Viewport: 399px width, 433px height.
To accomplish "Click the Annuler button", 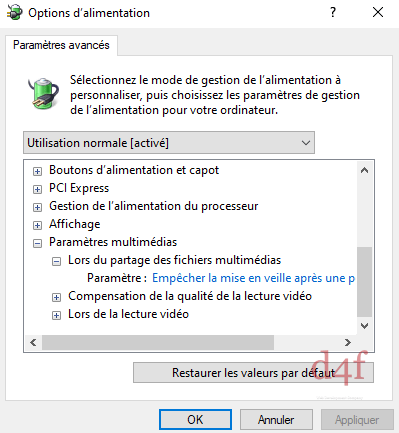I will (x=276, y=419).
